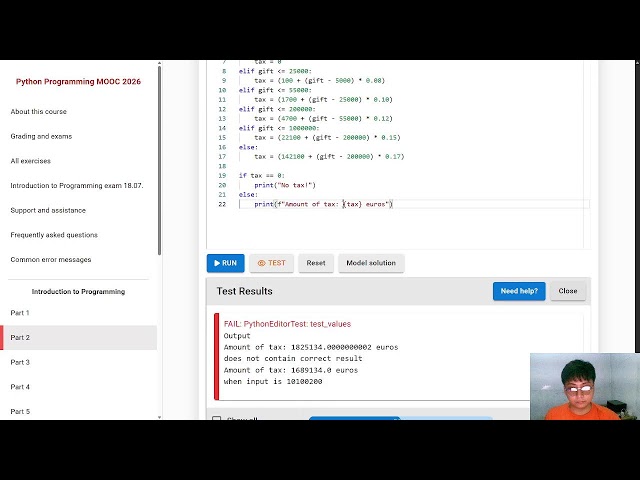The image size is (640, 480).
Task: Open Common error messages page
Action: (51, 260)
